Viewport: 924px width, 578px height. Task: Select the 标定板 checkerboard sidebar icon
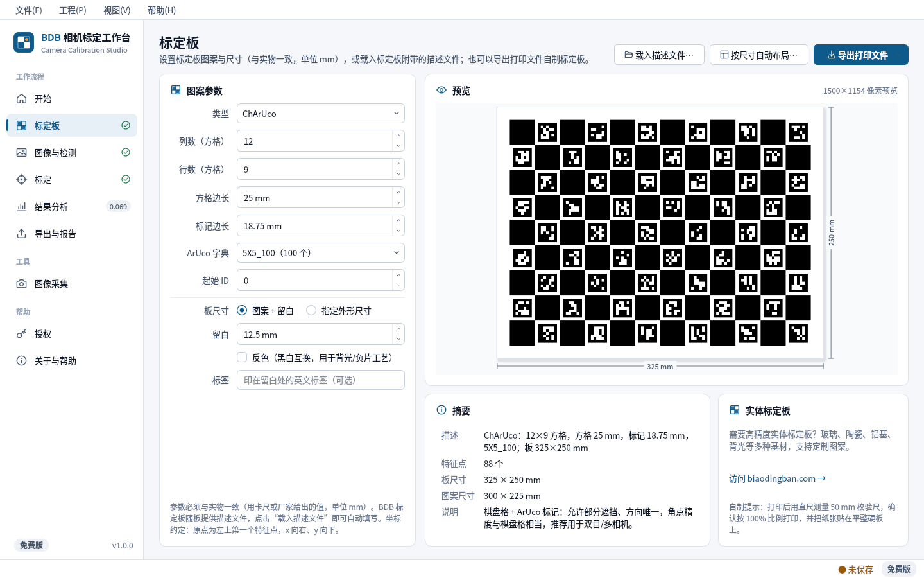pyautogui.click(x=22, y=126)
